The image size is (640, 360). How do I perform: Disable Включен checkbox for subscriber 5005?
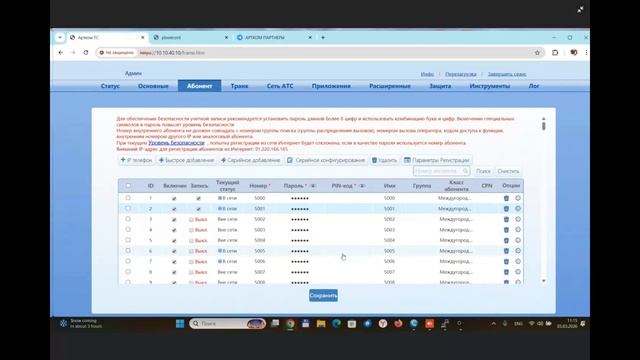pos(174,251)
